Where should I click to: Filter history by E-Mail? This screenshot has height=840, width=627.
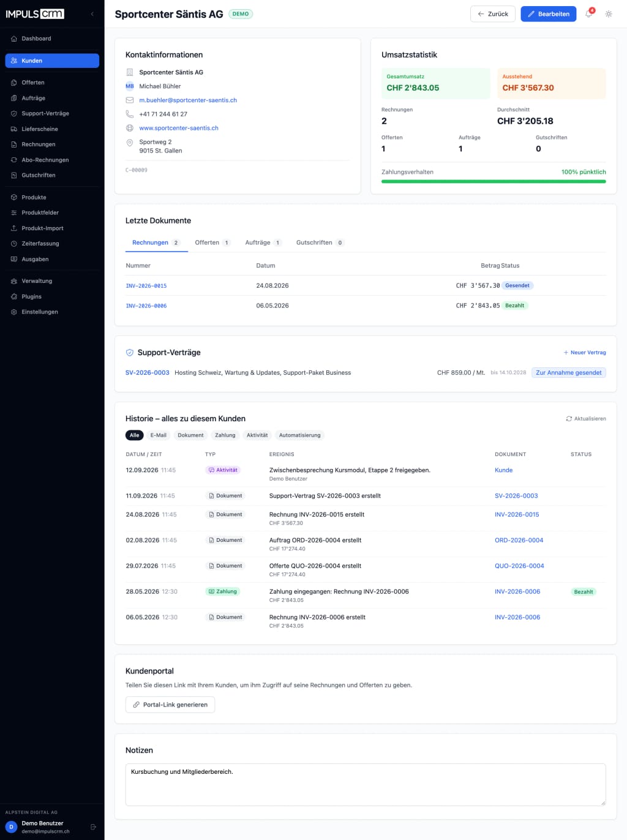(x=159, y=435)
